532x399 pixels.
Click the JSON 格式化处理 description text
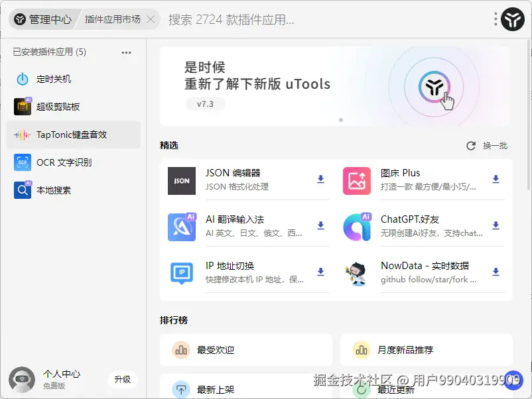[237, 187]
